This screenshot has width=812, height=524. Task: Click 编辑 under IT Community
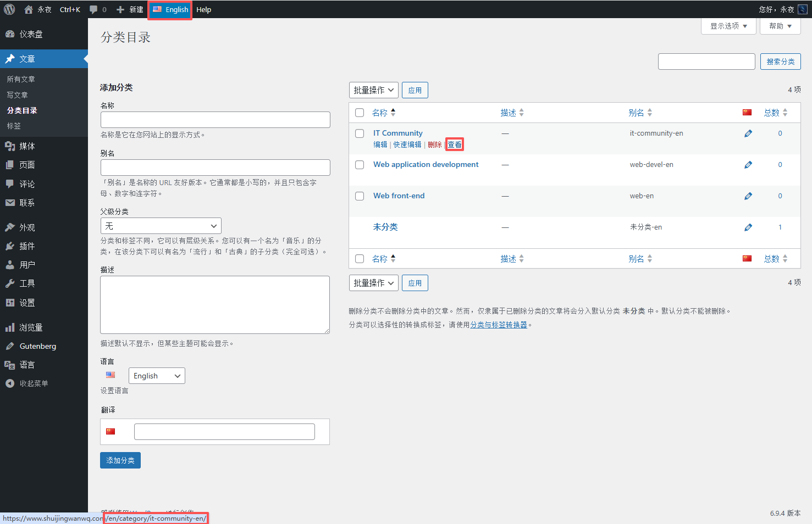click(380, 144)
